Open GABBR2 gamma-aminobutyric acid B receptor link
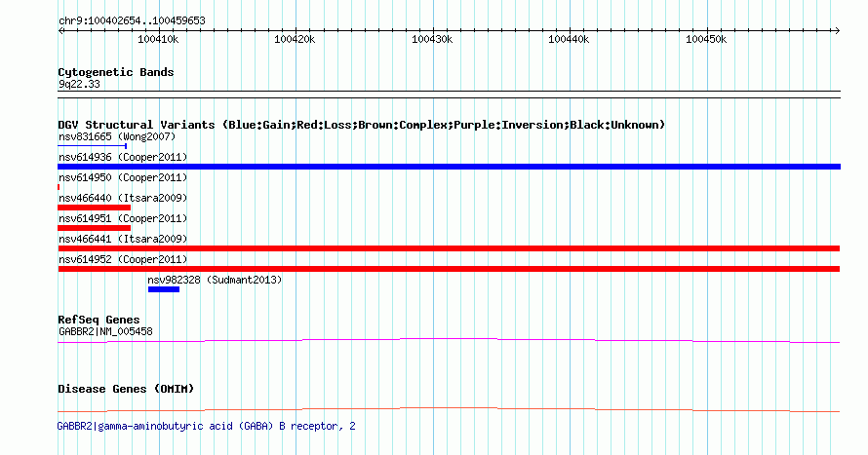The height and width of the screenshot is (455, 868). pos(206,426)
